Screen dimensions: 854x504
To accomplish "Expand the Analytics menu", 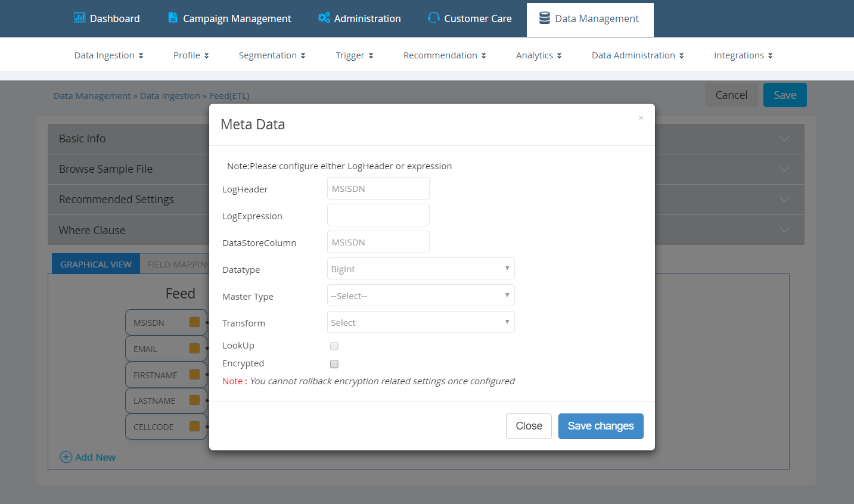I will point(539,55).
